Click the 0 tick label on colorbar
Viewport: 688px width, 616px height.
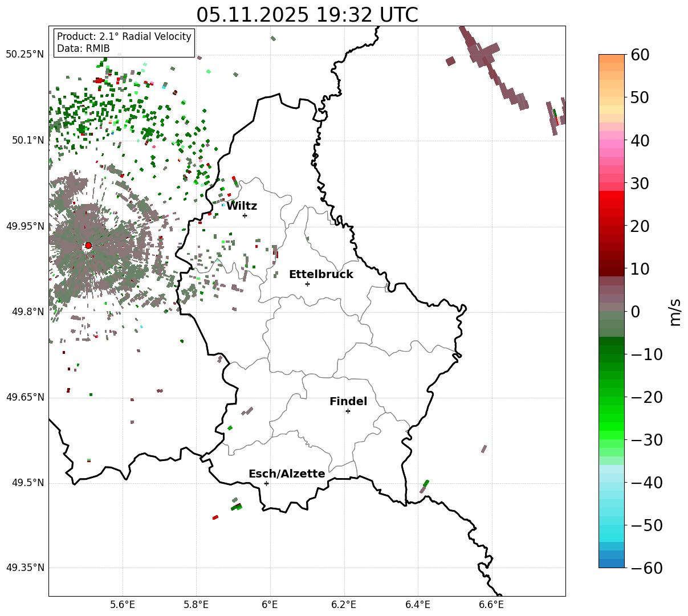tap(635, 312)
